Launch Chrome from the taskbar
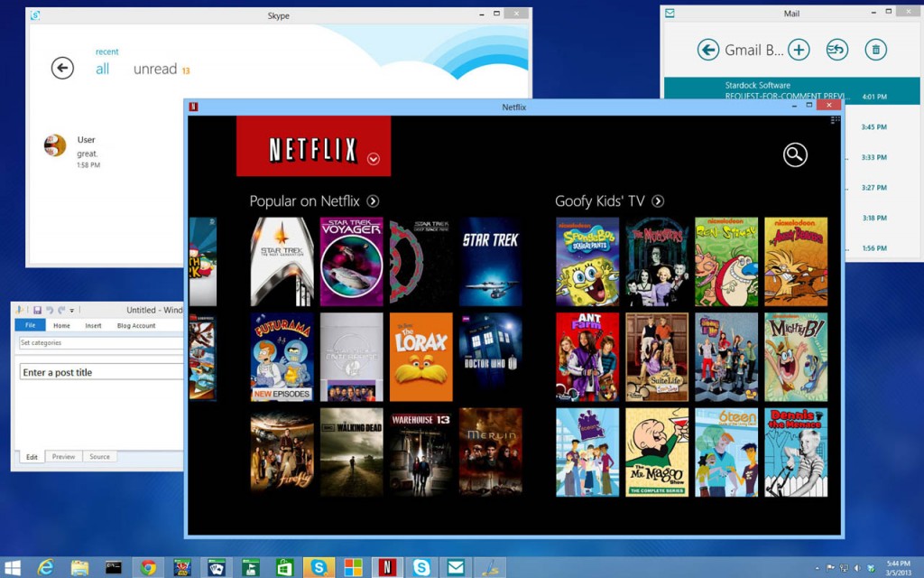This screenshot has height=578, width=924. click(x=148, y=567)
